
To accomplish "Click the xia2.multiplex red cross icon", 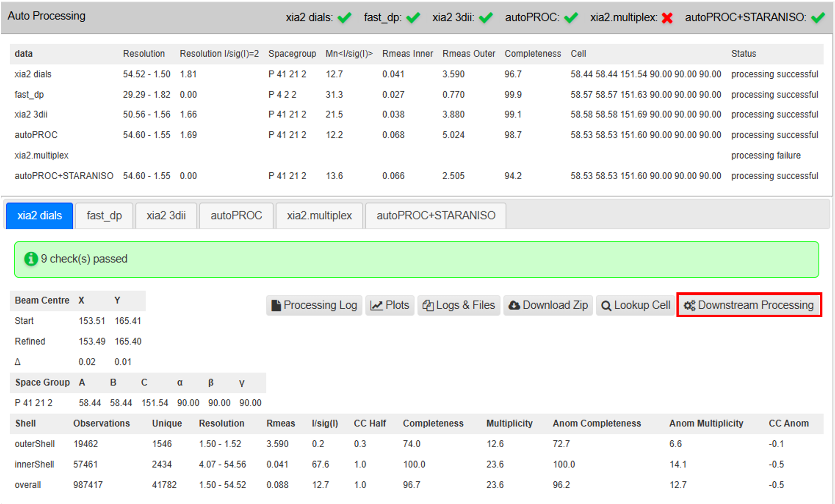I will pyautogui.click(x=667, y=17).
